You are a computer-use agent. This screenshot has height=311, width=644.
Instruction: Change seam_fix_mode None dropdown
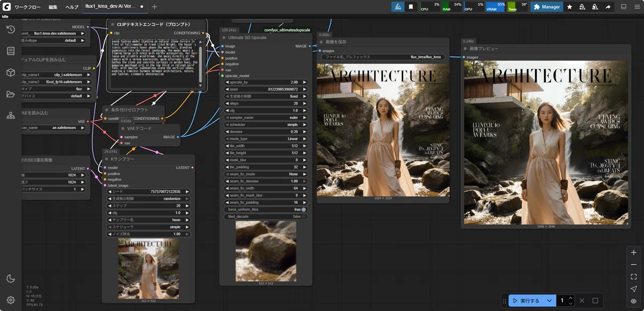click(266, 174)
